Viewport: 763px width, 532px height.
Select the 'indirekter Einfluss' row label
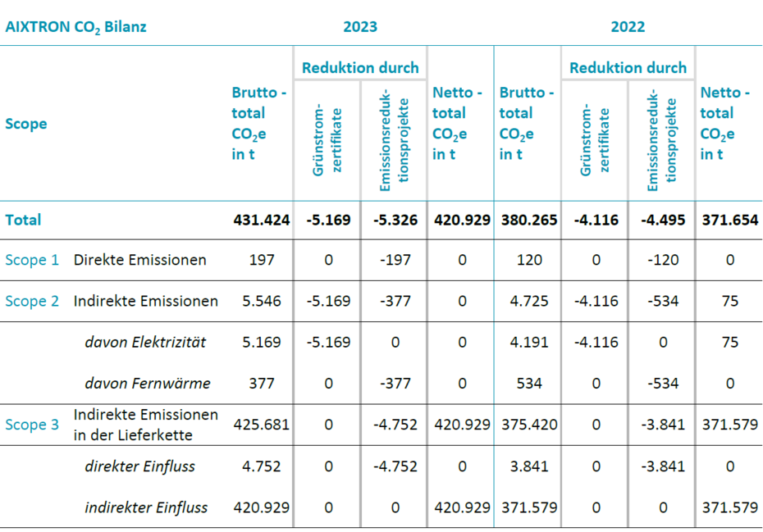[146, 507]
